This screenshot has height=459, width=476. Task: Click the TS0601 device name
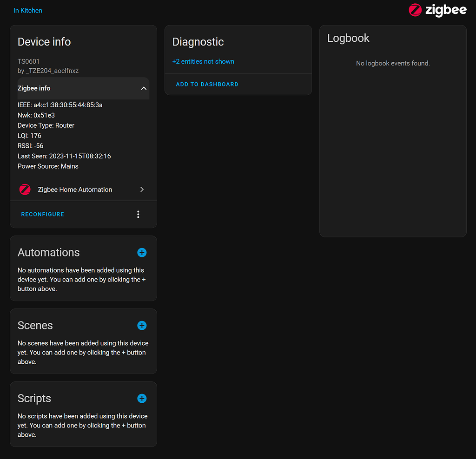tap(28, 61)
